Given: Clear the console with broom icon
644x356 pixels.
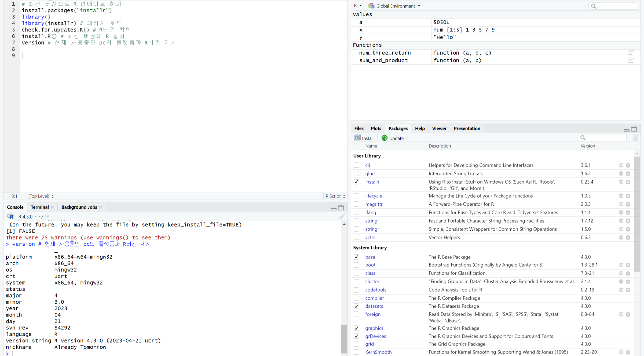Looking at the screenshot, I should [x=341, y=216].
